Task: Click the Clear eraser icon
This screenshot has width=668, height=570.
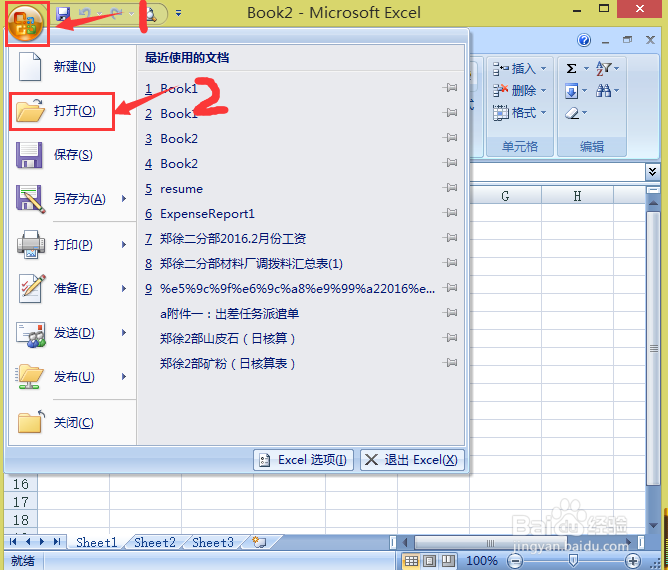Action: click(x=572, y=113)
